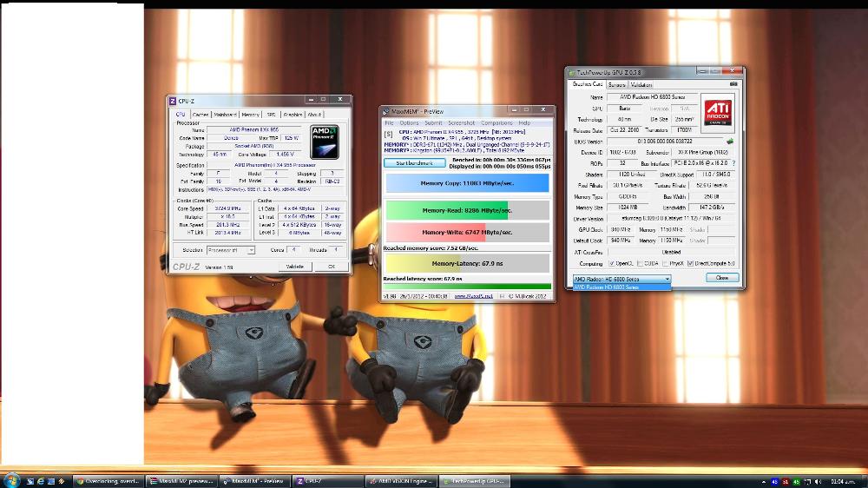Open the File menu in MaxxMEM

pyautogui.click(x=389, y=123)
